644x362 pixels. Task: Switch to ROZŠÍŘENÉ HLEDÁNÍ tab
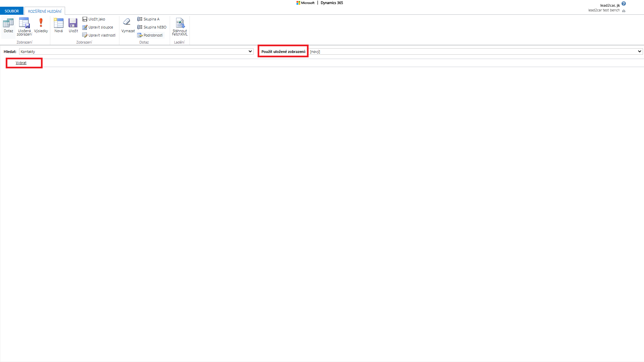click(x=45, y=11)
